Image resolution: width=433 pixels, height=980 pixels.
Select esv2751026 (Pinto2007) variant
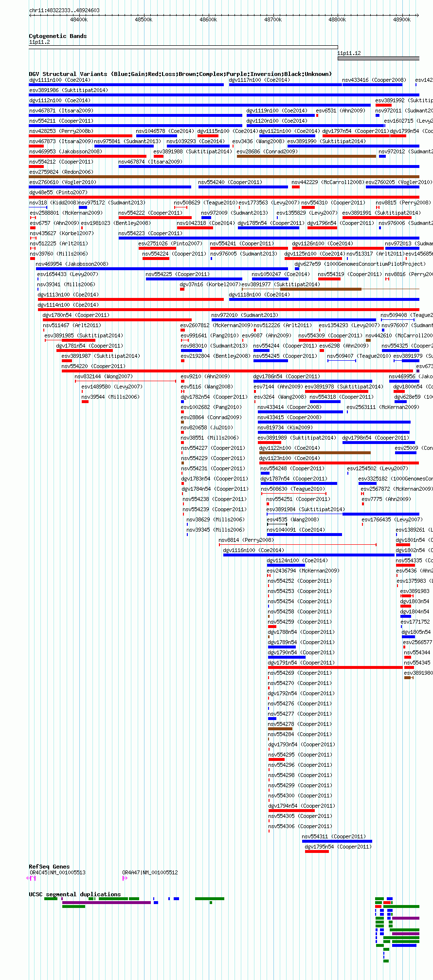tap(157, 248)
